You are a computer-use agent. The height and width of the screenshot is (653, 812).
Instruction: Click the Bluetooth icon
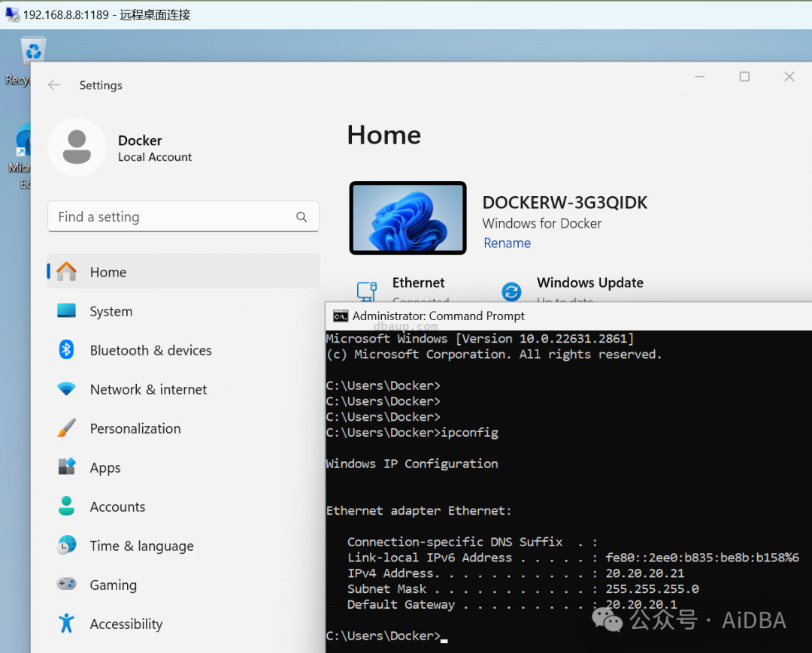tap(66, 349)
